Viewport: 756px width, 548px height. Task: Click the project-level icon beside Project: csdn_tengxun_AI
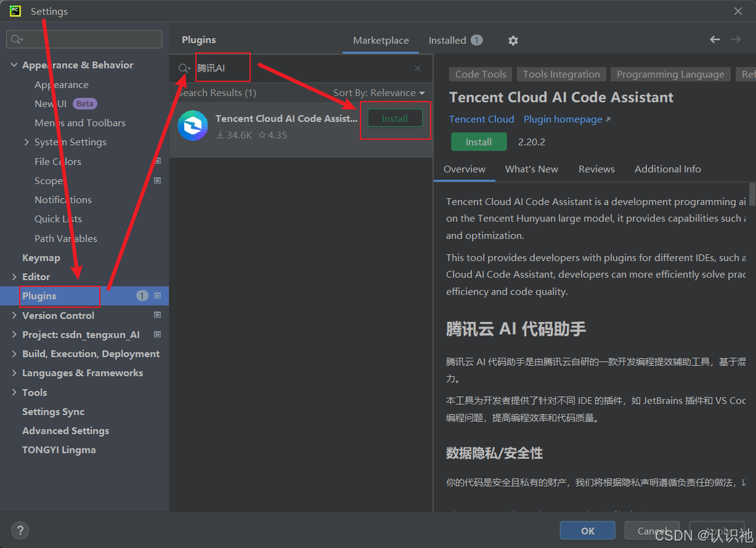(x=158, y=335)
